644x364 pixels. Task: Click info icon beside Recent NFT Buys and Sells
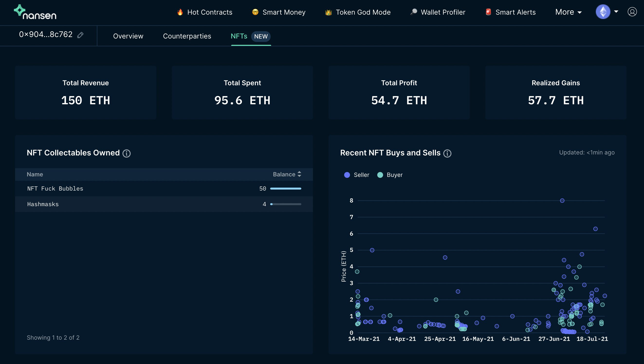[447, 153]
